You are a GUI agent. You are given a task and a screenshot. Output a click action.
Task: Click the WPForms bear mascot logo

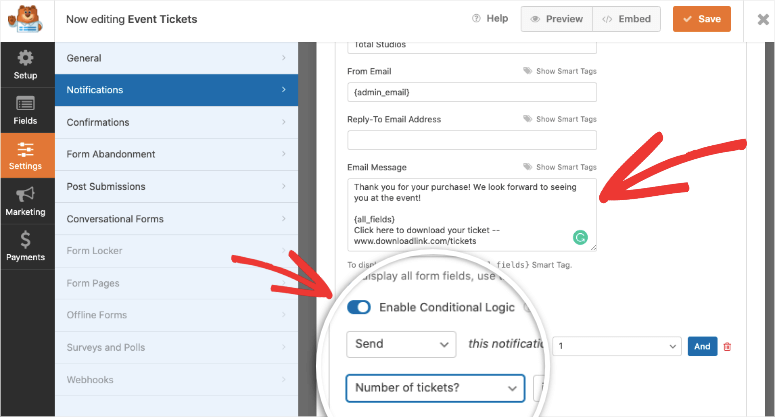coord(25,20)
